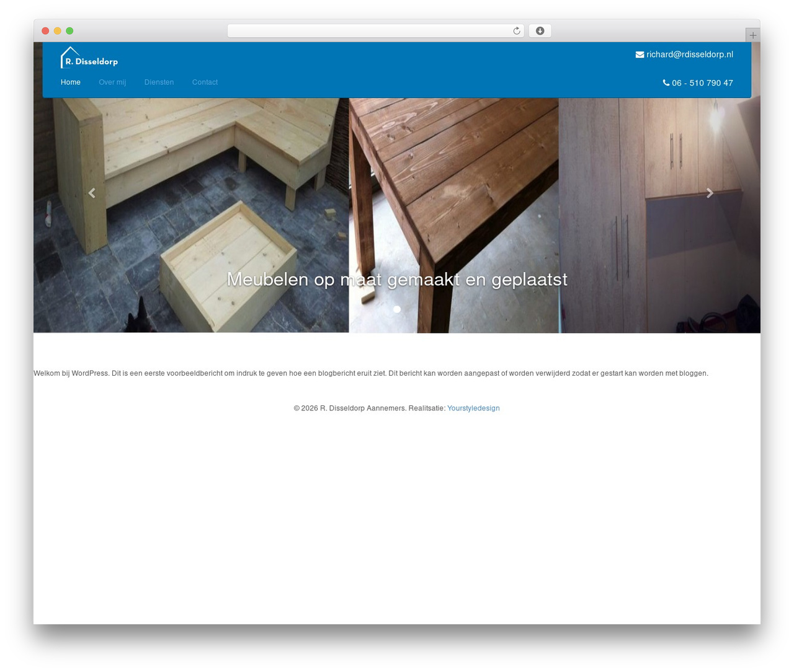Open the Diensten menu item

click(159, 82)
